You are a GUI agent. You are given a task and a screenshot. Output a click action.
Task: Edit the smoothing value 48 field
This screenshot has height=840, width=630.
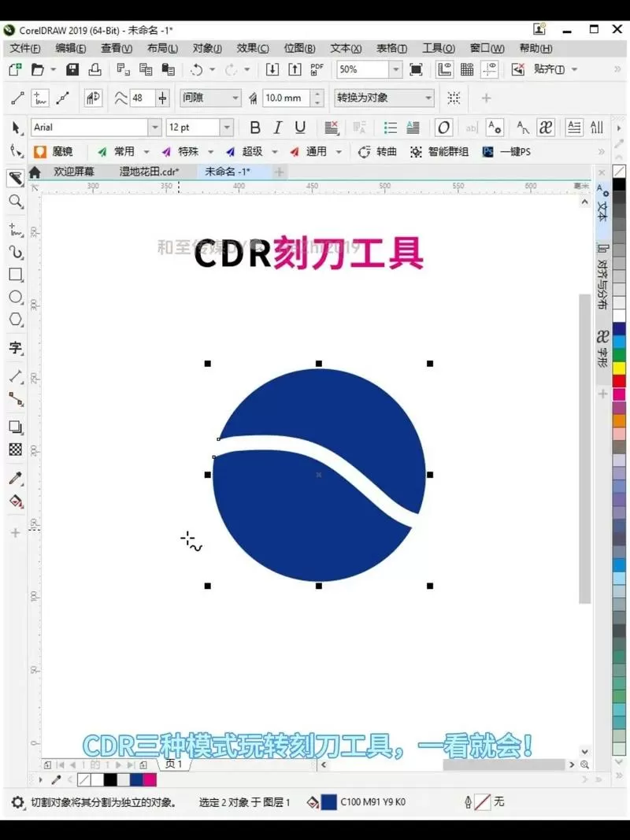(x=142, y=98)
